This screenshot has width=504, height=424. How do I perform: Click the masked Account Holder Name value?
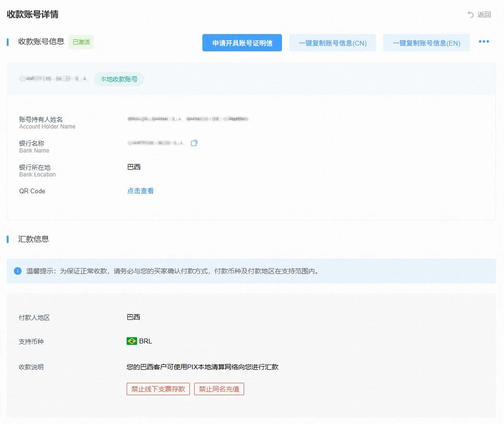pos(187,119)
